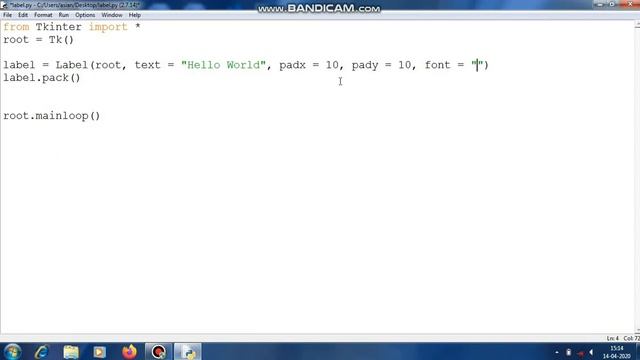Open File Explorer folder icon in taskbar
The height and width of the screenshot is (360, 640).
pyautogui.click(x=71, y=351)
